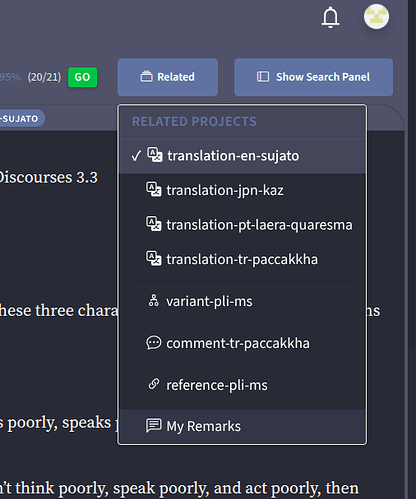Screen dimensions: 416x499
Task: Uncheck the translation-en-sujato checkmark
Action: (136, 156)
